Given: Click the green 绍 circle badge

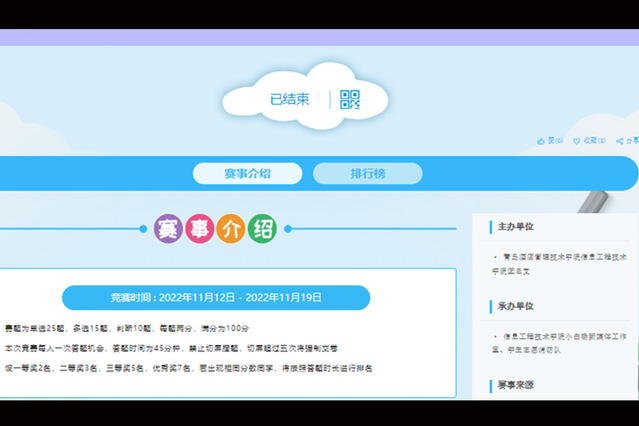Looking at the screenshot, I should (x=262, y=229).
